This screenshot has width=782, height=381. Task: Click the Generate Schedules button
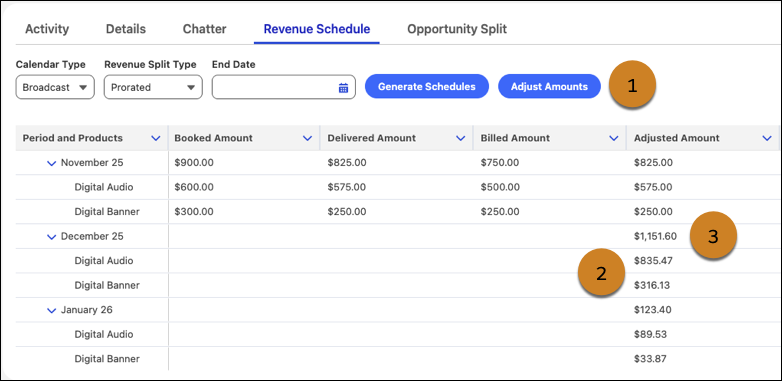coord(426,87)
